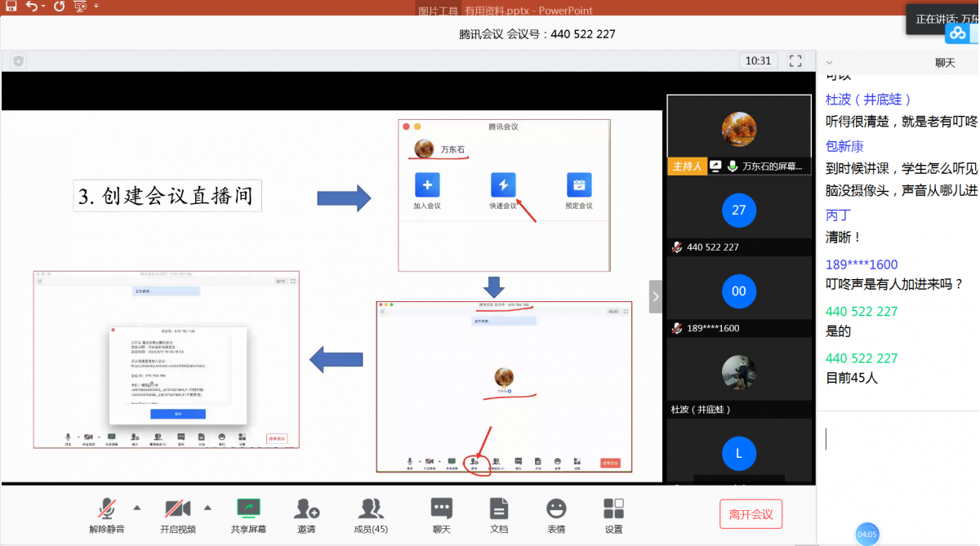Click chat message 清晰！
Screen dimensions: 980x546
[x=844, y=237]
